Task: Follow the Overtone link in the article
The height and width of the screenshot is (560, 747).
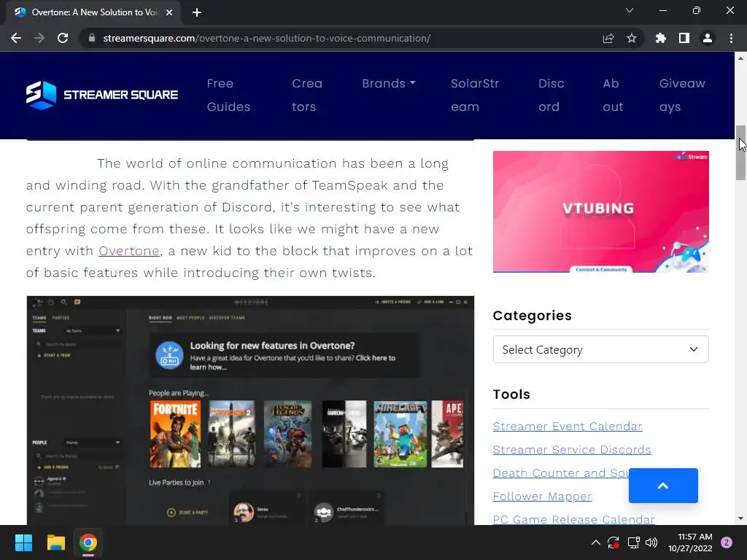Action: point(128,251)
